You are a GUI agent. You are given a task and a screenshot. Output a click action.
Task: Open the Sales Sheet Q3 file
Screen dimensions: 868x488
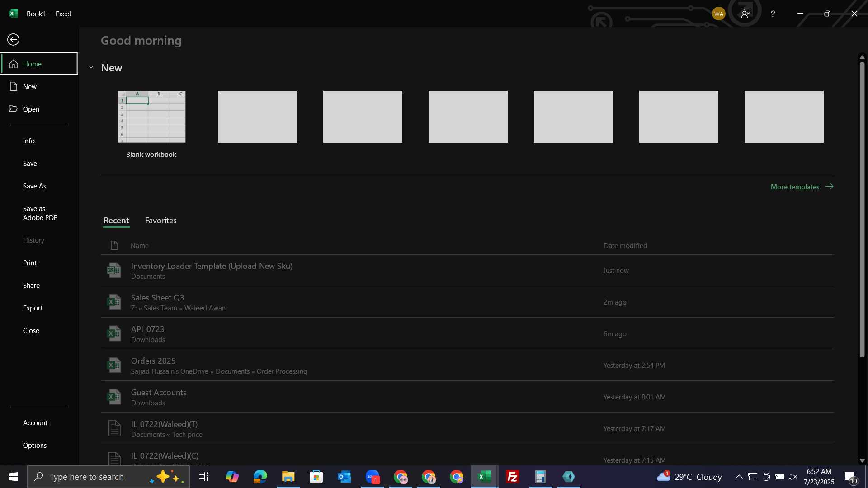pos(467,302)
